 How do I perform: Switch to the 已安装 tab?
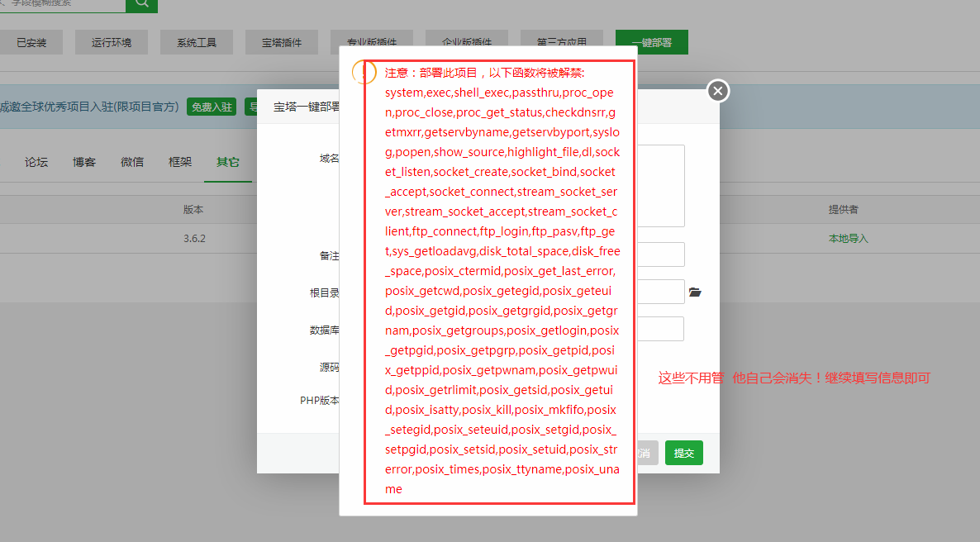(31, 41)
